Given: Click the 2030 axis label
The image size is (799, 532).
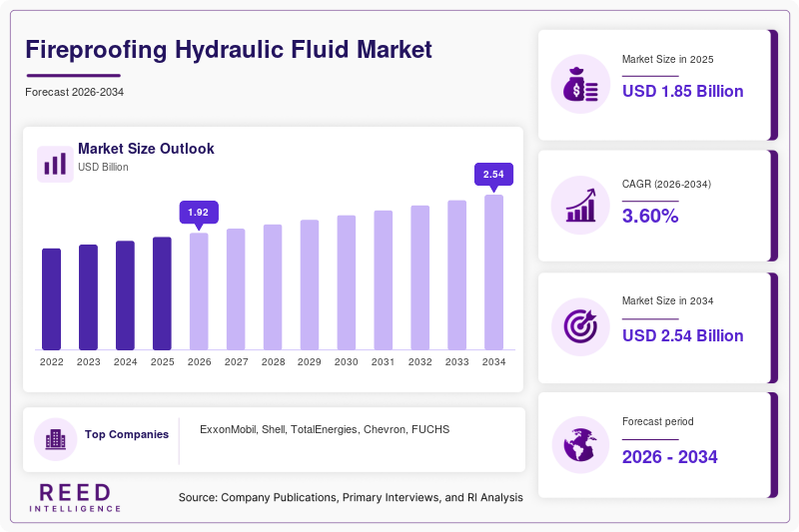Looking at the screenshot, I should pyautogui.click(x=347, y=362).
